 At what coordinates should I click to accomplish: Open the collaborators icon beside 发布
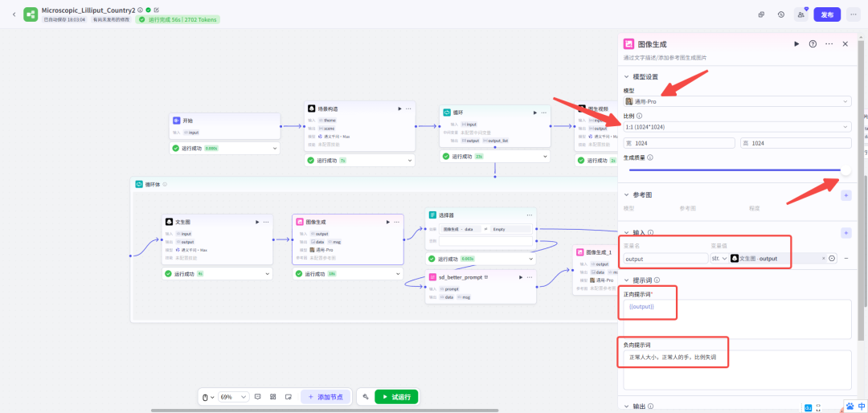(x=800, y=14)
